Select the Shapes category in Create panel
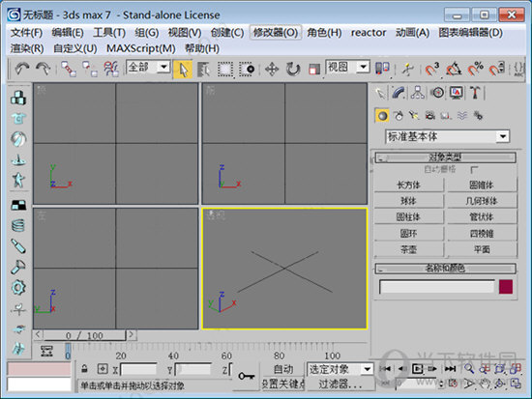This screenshot has height=399, width=532. click(x=399, y=116)
